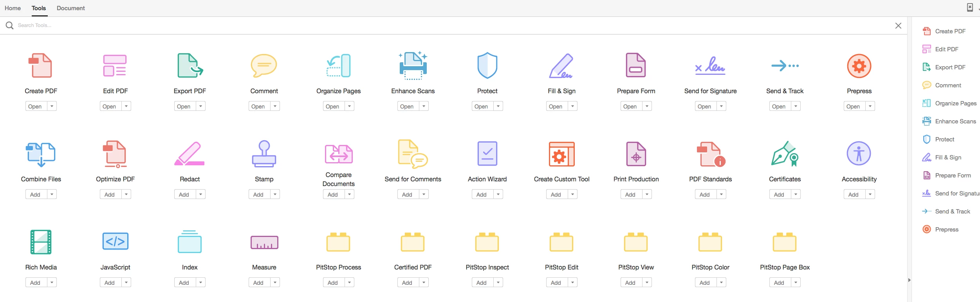980x302 pixels.
Task: Select the Prepress gear icon
Action: pos(859,66)
